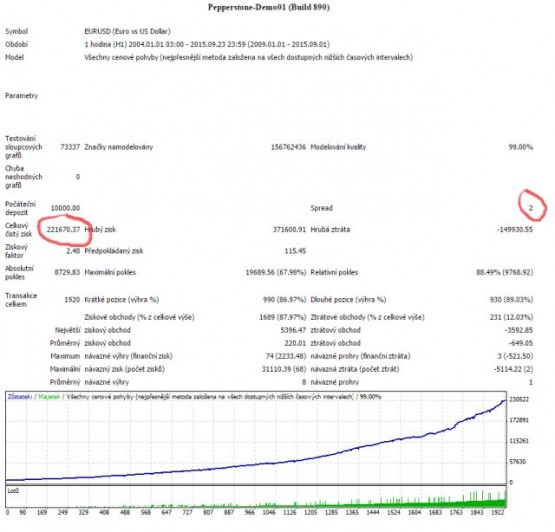Click the initial deposit value 10000.00
This screenshot has height=532, width=555.
[65, 208]
